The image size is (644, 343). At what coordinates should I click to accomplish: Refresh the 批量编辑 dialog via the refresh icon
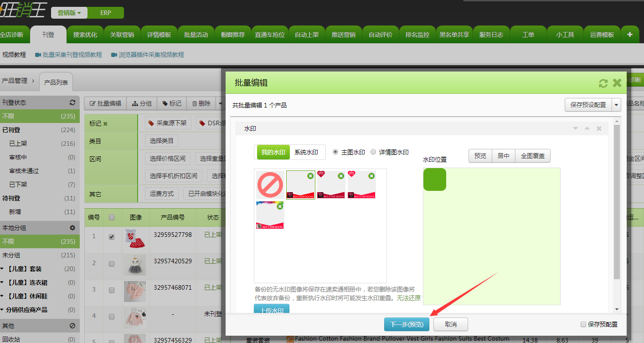(603, 83)
